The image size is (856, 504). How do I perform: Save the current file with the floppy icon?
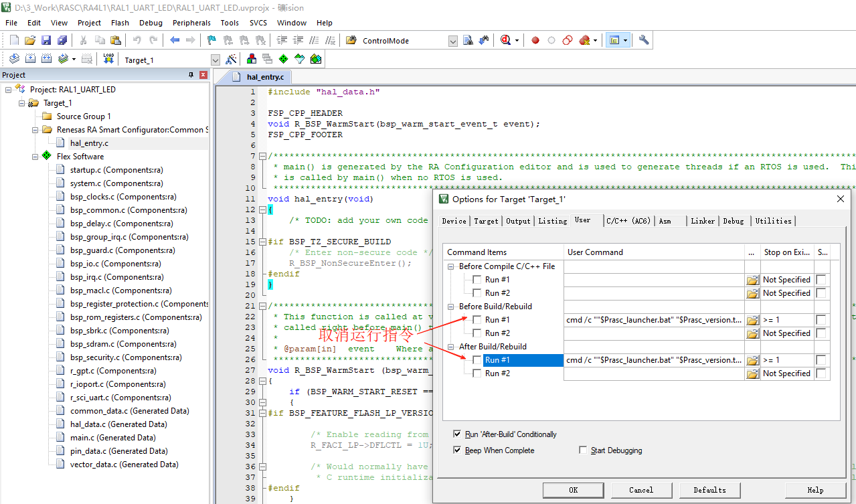pos(46,40)
